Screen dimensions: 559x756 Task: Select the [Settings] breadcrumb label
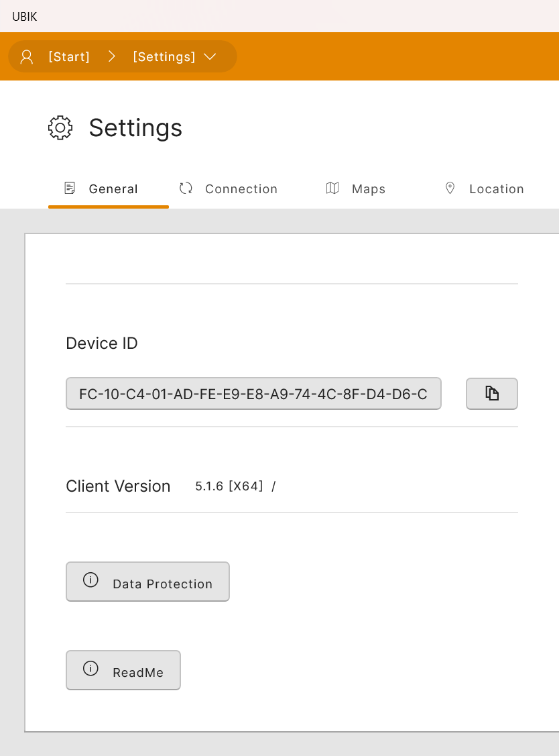pos(164,57)
